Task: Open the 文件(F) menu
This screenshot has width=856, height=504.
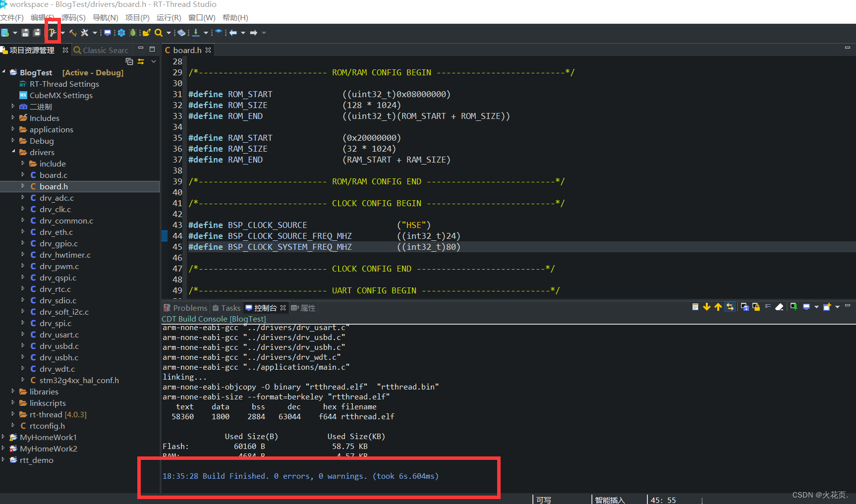Action: [12, 18]
